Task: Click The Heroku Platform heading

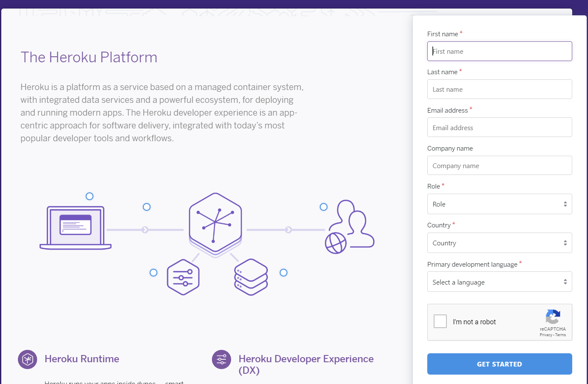Action: [x=89, y=57]
